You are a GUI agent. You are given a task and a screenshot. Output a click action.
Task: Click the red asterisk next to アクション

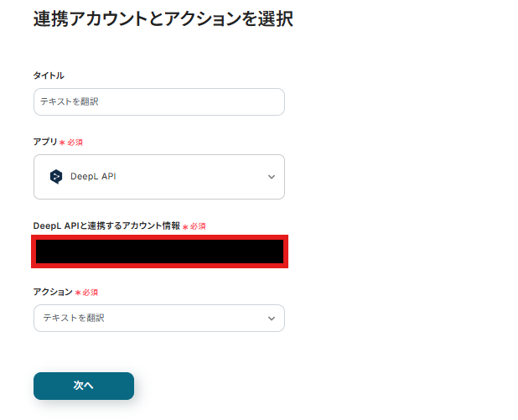click(x=78, y=293)
